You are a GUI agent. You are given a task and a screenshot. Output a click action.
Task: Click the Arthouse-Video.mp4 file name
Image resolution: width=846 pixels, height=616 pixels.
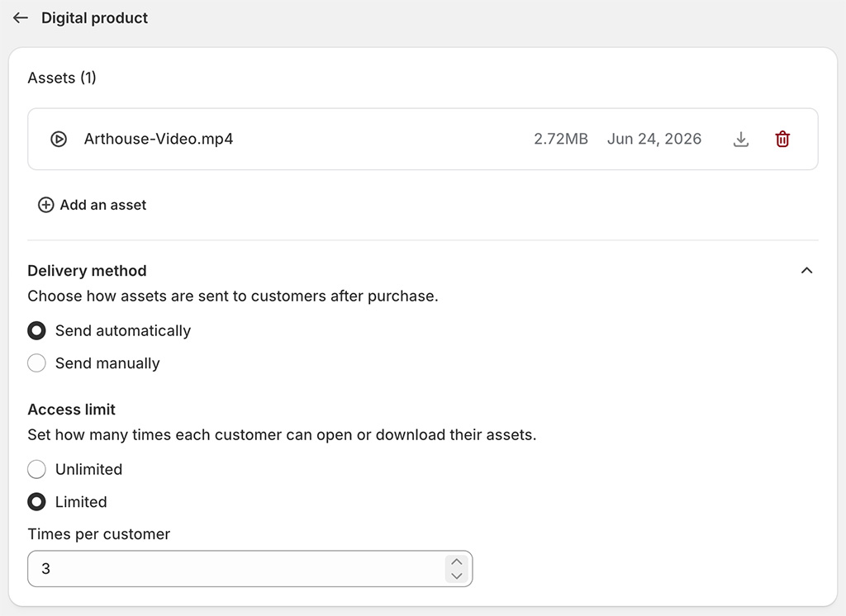tap(159, 140)
